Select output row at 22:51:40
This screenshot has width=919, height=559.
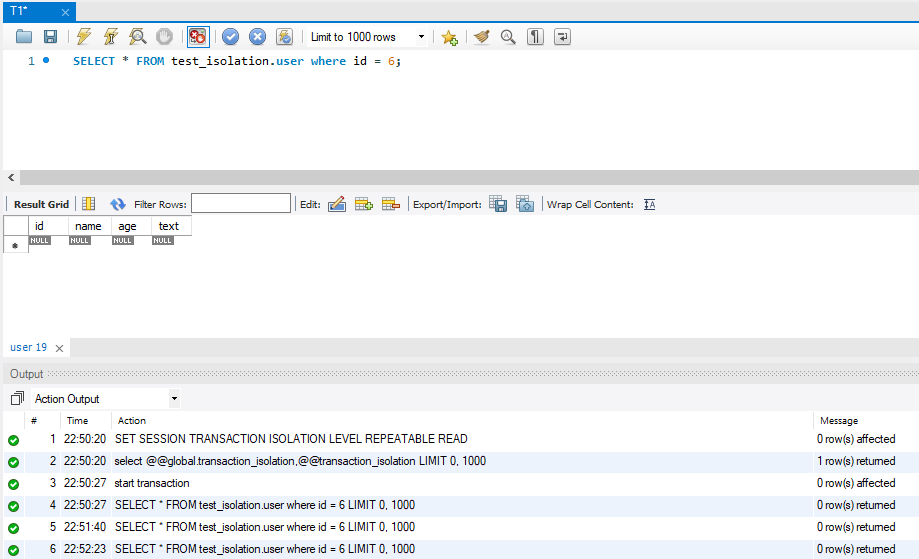(x=461, y=527)
